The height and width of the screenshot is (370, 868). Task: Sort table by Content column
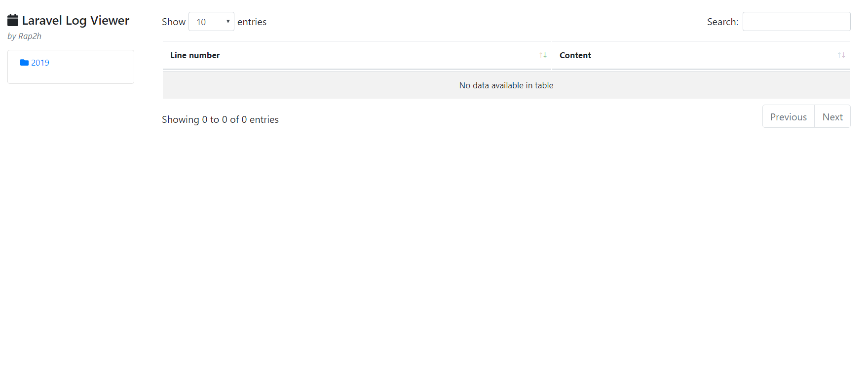701,55
